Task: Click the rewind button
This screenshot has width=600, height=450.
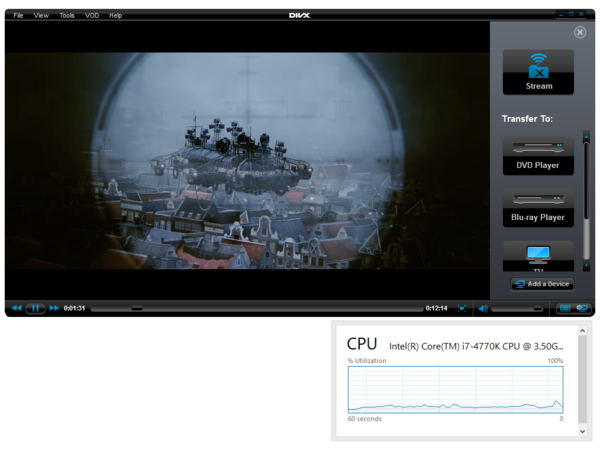Action: click(16, 308)
